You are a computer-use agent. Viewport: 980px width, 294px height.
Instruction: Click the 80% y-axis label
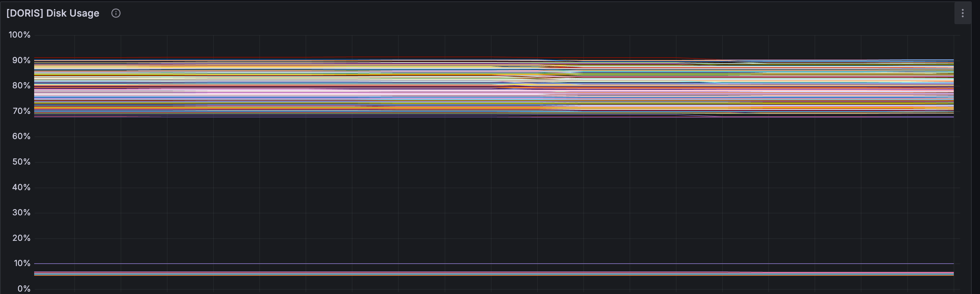click(21, 86)
